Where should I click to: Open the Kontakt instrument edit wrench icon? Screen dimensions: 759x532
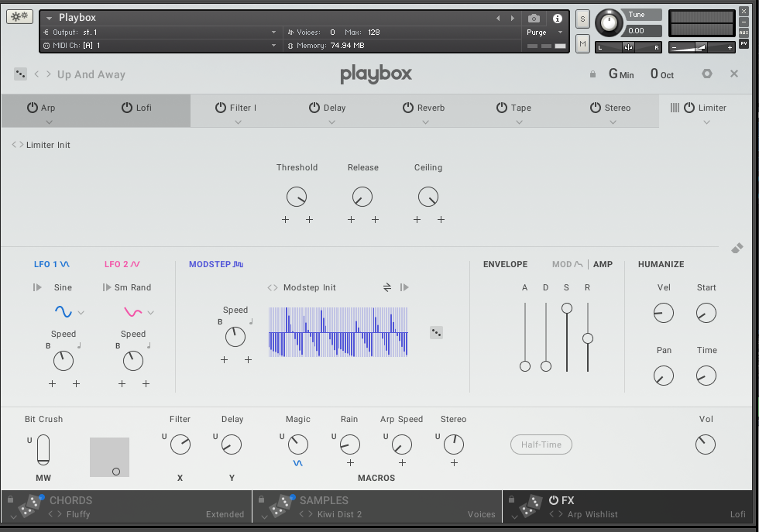point(19,17)
